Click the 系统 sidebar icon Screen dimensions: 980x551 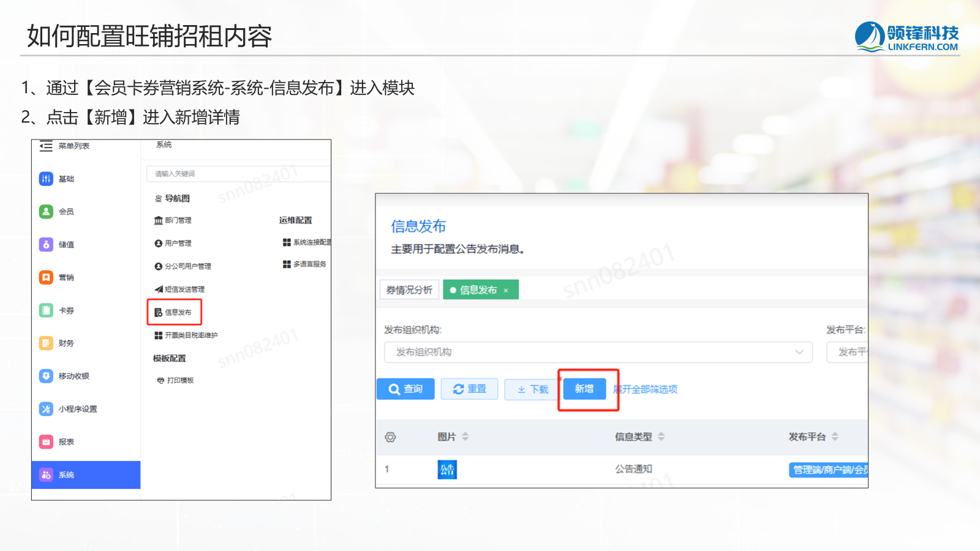[x=46, y=474]
